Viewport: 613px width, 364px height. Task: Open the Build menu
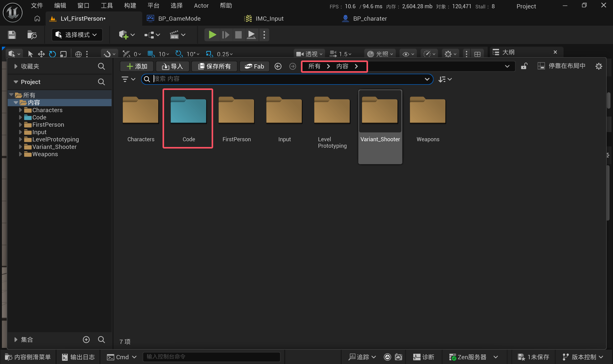pos(130,5)
